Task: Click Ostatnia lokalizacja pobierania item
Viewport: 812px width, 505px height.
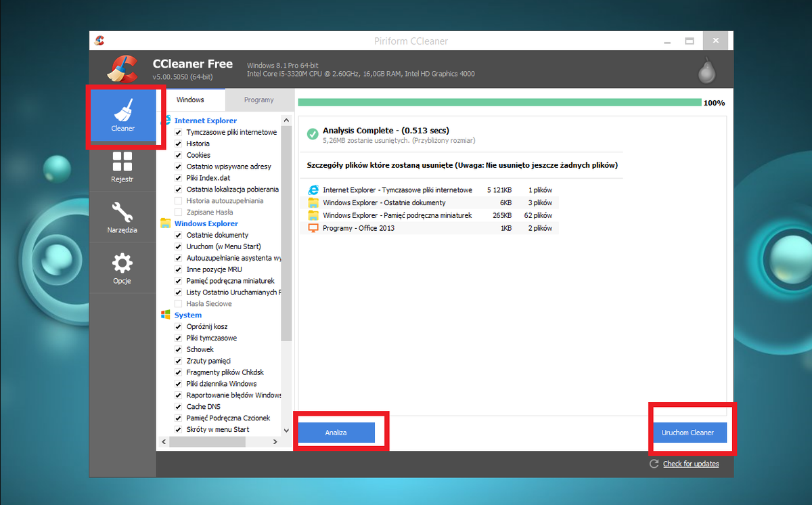Action: coord(233,190)
